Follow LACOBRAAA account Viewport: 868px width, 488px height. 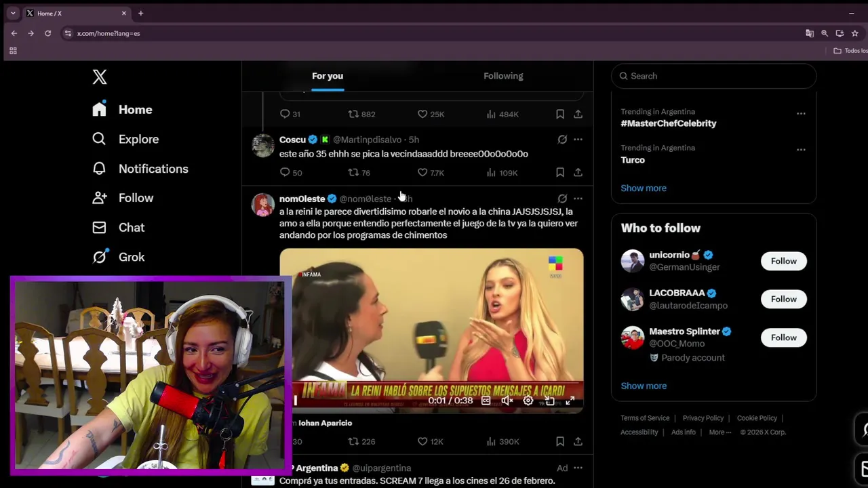click(x=783, y=299)
